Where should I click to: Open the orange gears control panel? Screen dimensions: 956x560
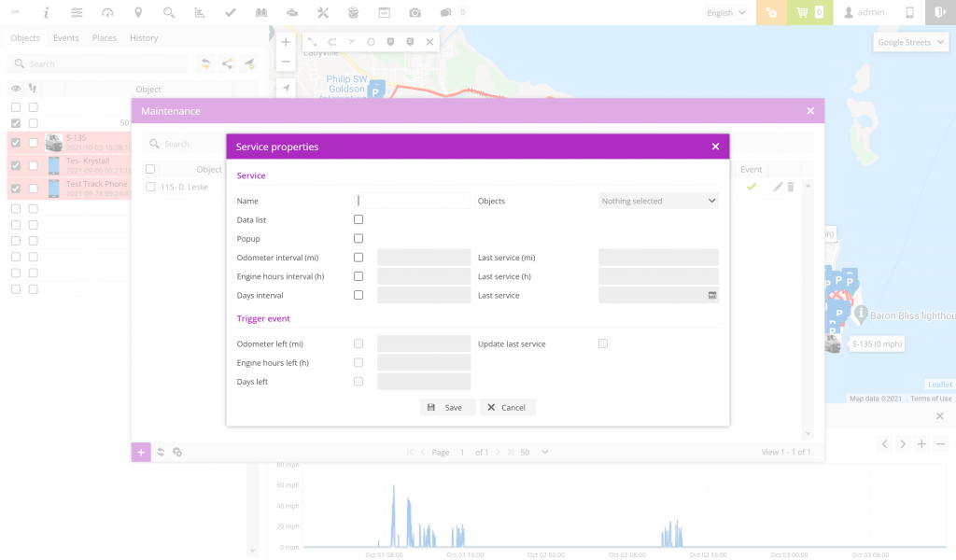[771, 12]
